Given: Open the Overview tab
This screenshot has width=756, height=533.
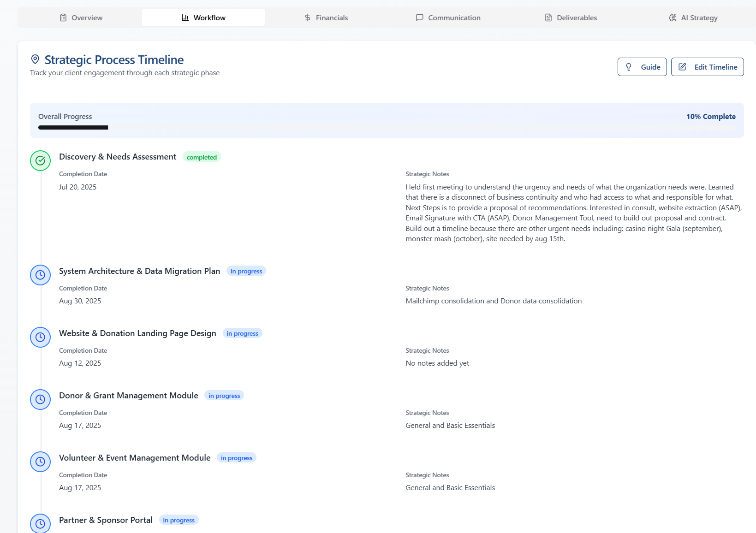Looking at the screenshot, I should click(x=81, y=18).
